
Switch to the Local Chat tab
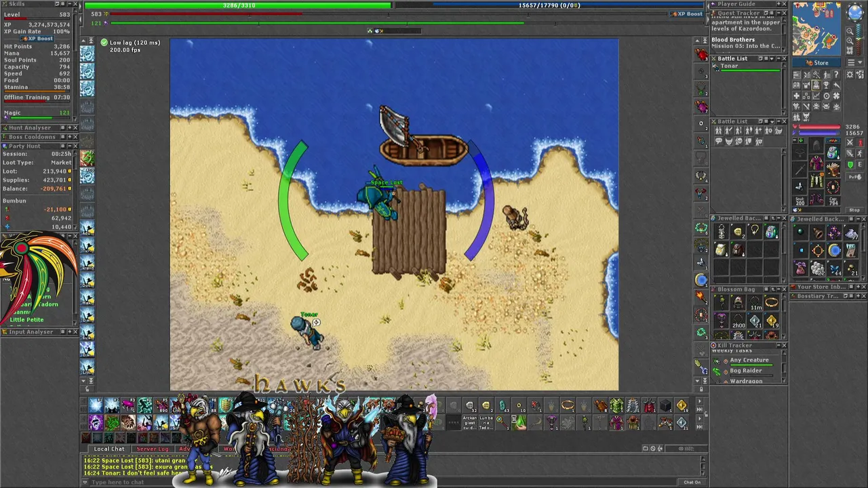pos(108,449)
